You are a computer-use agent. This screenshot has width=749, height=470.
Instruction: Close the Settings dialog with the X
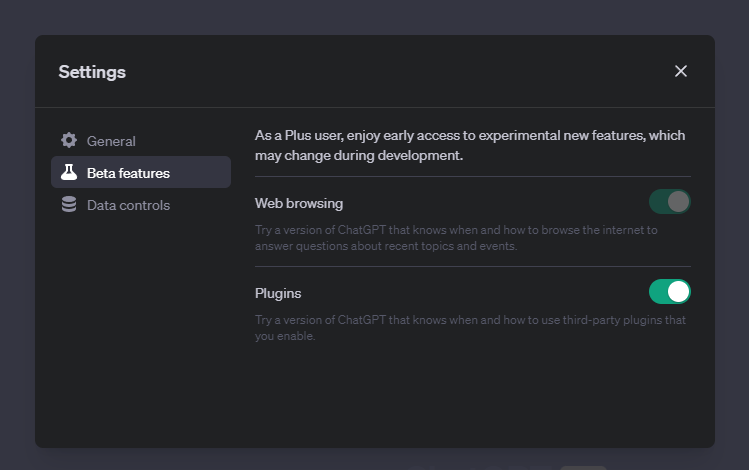pos(681,71)
